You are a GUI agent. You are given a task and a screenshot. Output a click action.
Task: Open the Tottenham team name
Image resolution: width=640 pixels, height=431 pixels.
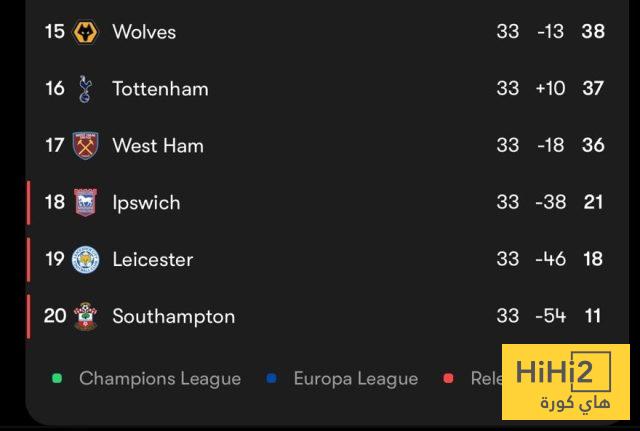coord(160,89)
